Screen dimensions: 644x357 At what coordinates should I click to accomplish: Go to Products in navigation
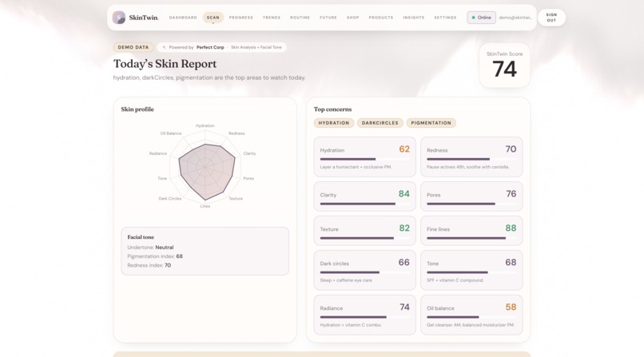(381, 18)
